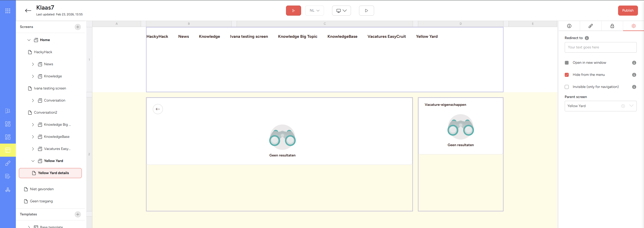Screen dimensions: 644x228
Task: Go back using the arrow beside Klaas7
Action: tap(28, 11)
